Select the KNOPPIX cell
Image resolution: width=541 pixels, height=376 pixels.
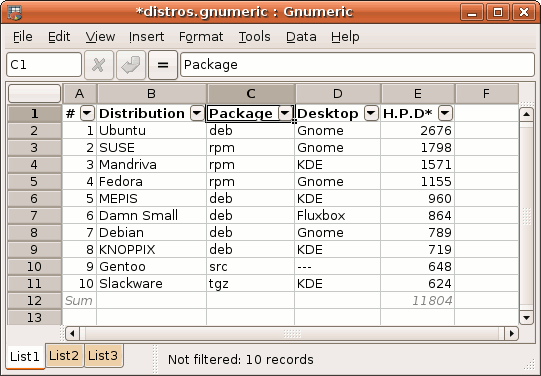pyautogui.click(x=151, y=249)
